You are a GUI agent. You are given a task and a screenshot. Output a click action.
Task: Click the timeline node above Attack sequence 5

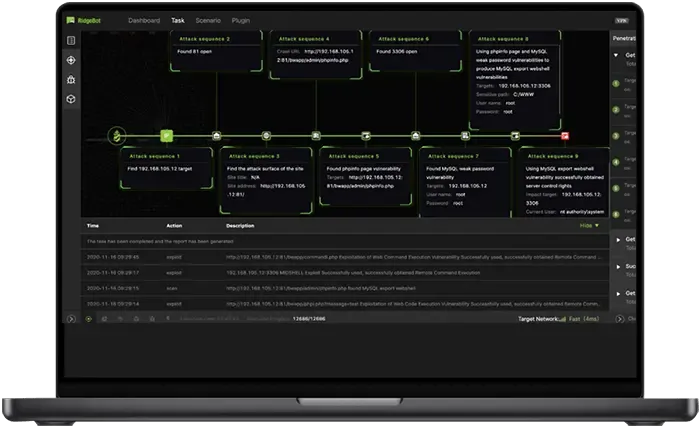point(366,136)
